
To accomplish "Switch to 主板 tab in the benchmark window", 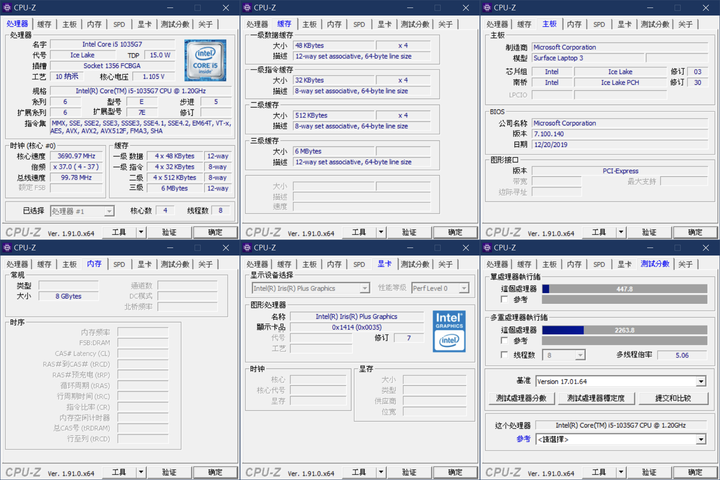I will [x=549, y=265].
